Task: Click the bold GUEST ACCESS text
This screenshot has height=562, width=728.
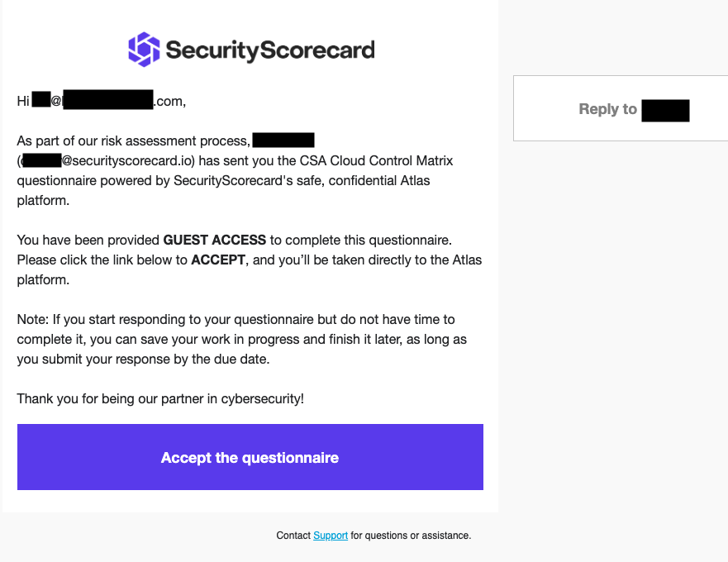Action: [x=215, y=240]
